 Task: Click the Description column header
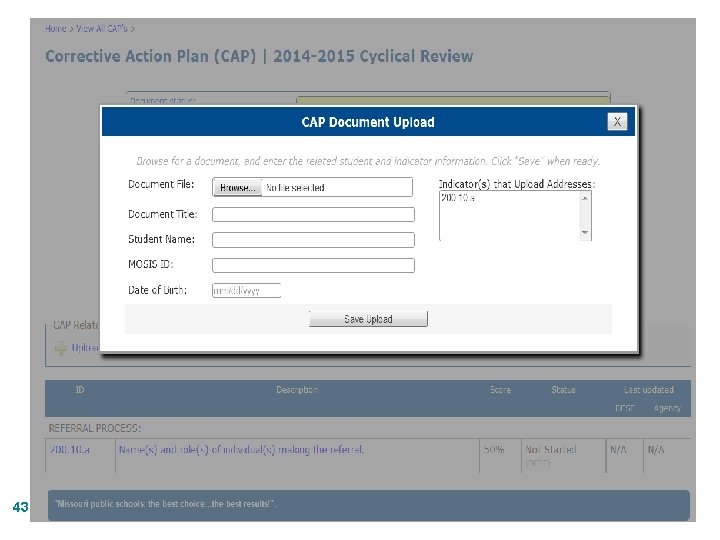click(297, 390)
